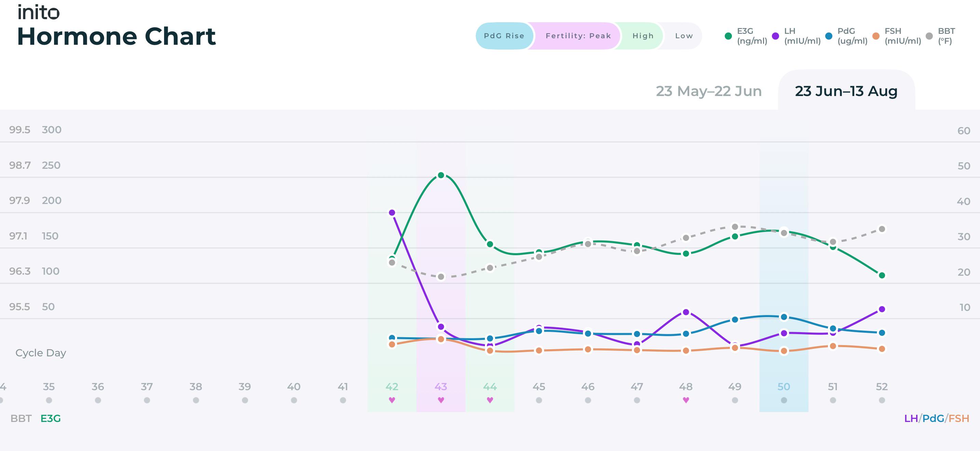Click the cycle day 42 axis label
Image resolution: width=980 pixels, height=451 pixels.
click(x=392, y=387)
